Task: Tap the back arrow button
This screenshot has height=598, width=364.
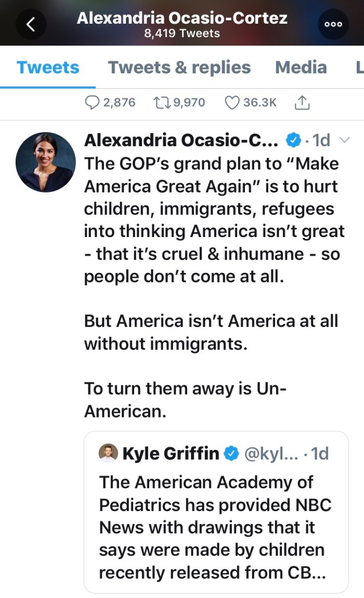Action: tap(31, 24)
